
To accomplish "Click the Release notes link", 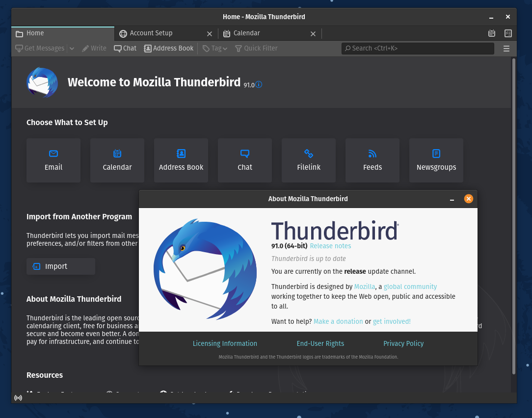I will tap(330, 246).
